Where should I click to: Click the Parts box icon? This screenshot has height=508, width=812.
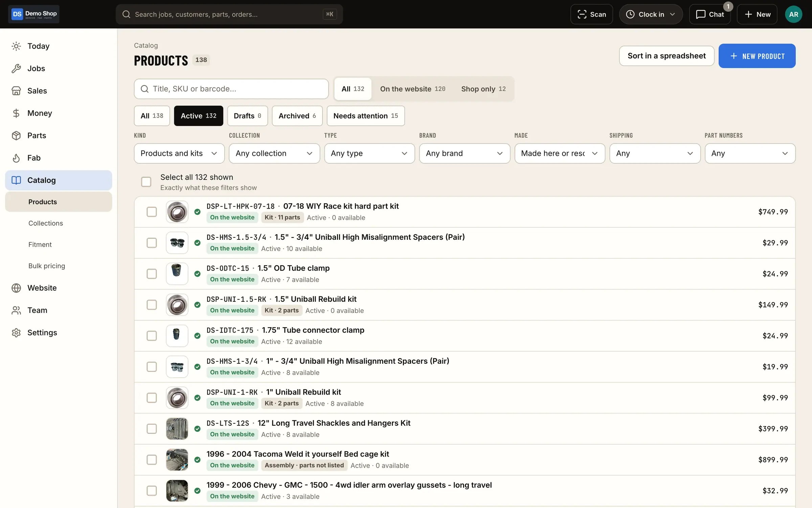[16, 135]
